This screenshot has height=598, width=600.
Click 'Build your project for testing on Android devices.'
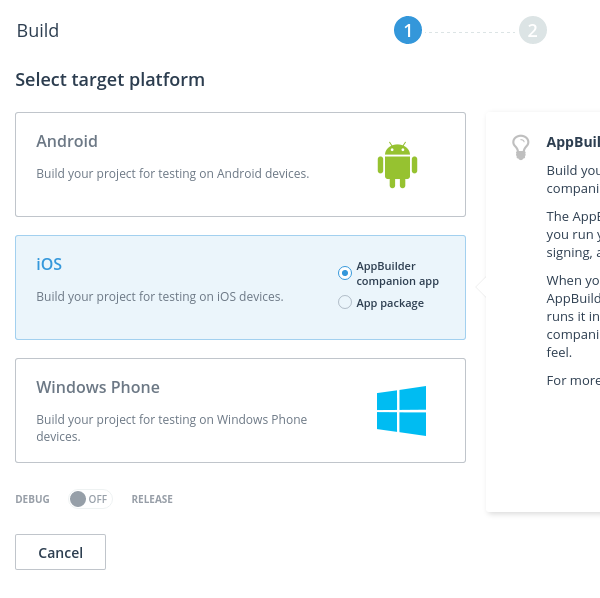(x=173, y=174)
